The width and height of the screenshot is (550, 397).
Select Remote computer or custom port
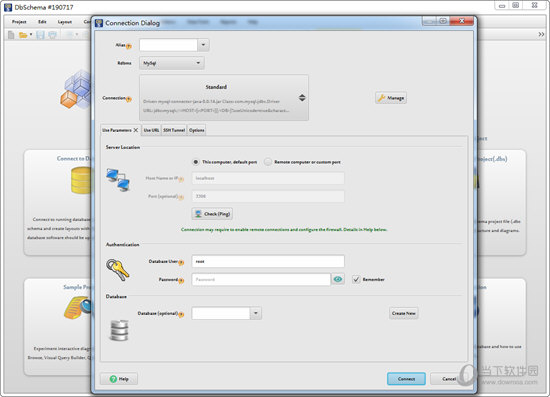268,162
